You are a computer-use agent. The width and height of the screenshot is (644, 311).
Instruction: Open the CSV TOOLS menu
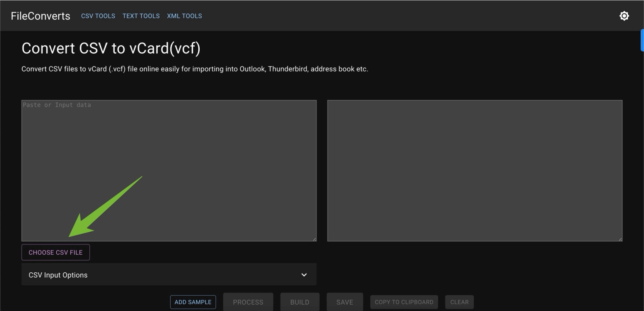tap(98, 16)
